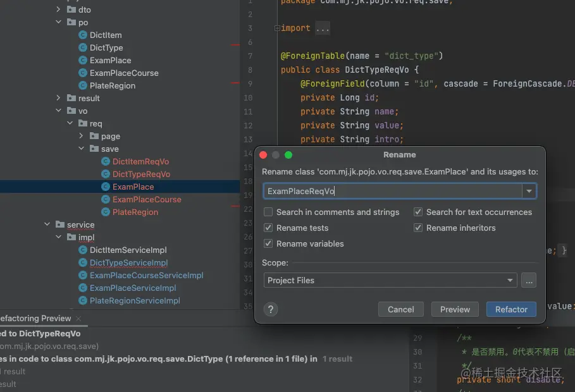Click the Cancel button in Rename dialog
The image size is (575, 392).
[x=401, y=310]
